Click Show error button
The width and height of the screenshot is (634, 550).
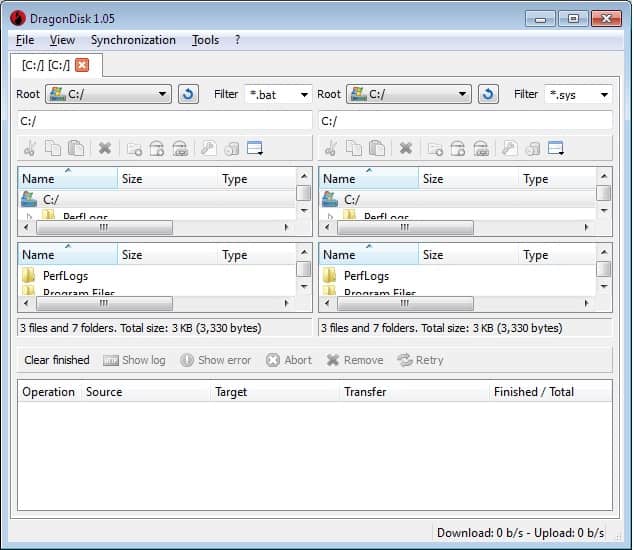click(x=216, y=360)
